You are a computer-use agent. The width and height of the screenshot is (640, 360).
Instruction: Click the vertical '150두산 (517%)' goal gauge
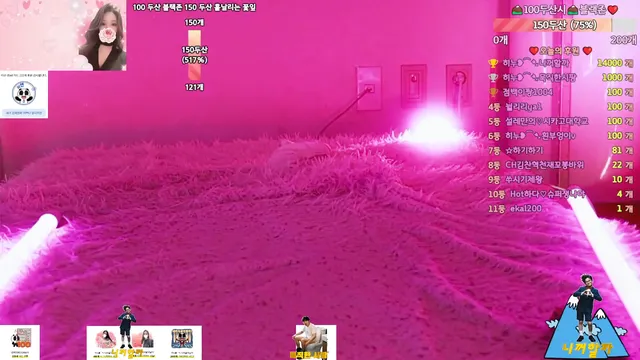(194, 55)
